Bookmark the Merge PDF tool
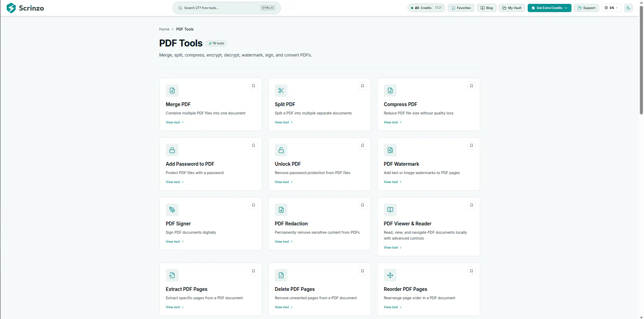644x319 pixels. [x=253, y=86]
